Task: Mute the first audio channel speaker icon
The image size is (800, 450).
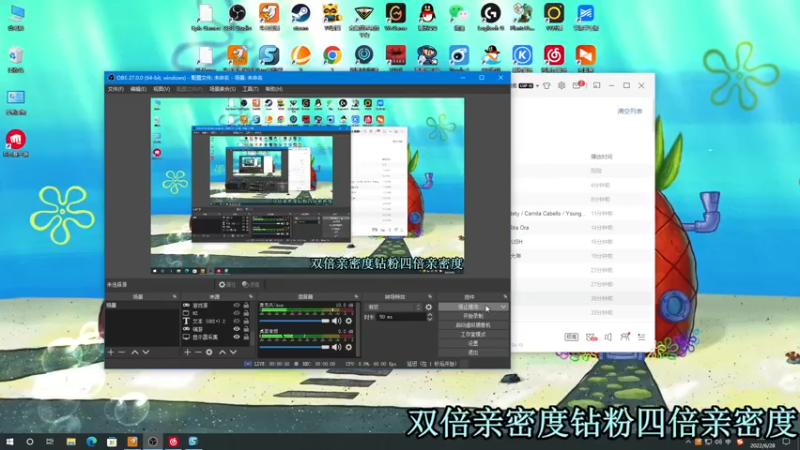Action: click(336, 321)
